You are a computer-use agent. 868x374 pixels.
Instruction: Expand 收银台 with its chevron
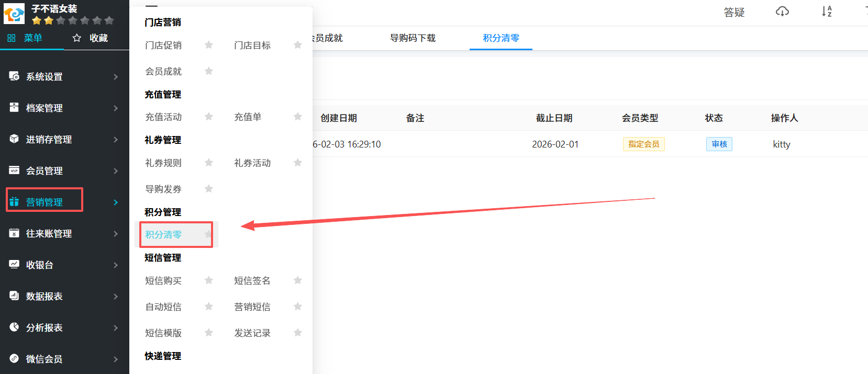tap(116, 265)
